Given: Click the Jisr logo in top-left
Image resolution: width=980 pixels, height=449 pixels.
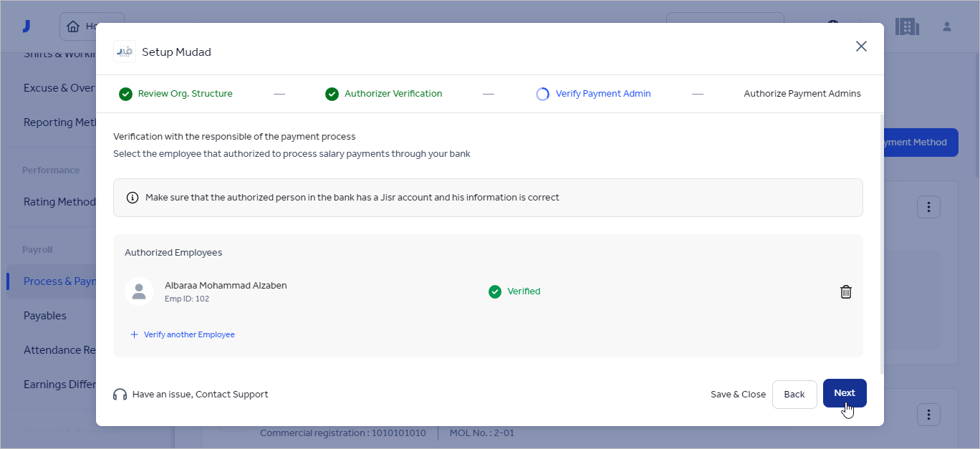Looking at the screenshot, I should coord(27,26).
